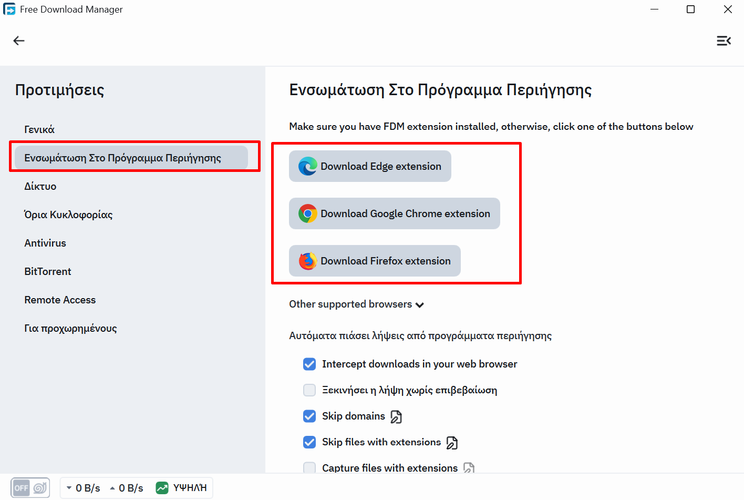
Task: Click the download speed arrow indicator
Action: pyautogui.click(x=69, y=488)
